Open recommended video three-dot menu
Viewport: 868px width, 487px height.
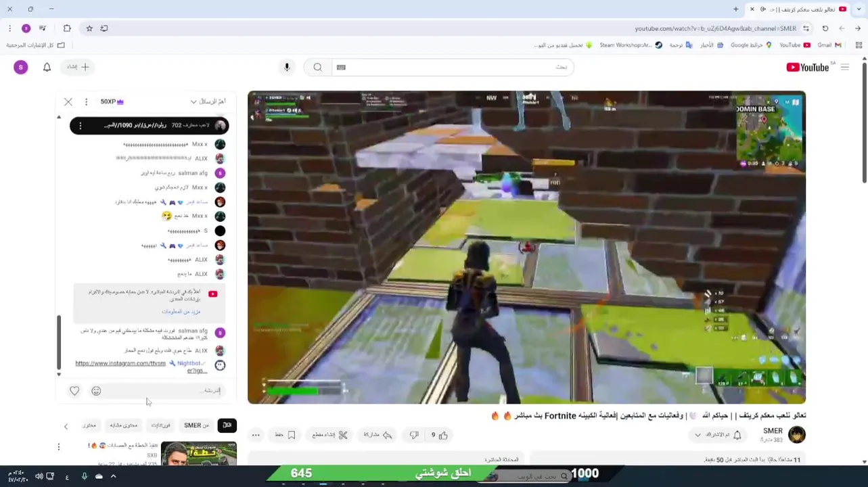pyautogui.click(x=59, y=446)
